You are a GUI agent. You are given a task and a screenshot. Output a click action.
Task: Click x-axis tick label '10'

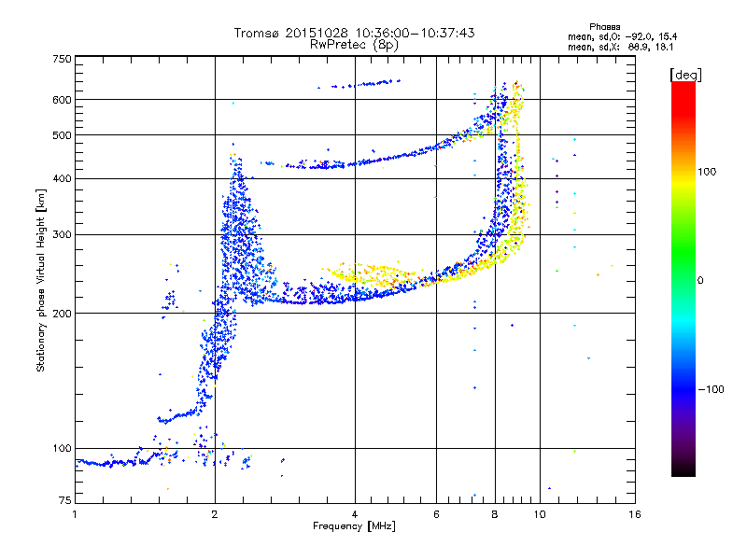(x=540, y=514)
